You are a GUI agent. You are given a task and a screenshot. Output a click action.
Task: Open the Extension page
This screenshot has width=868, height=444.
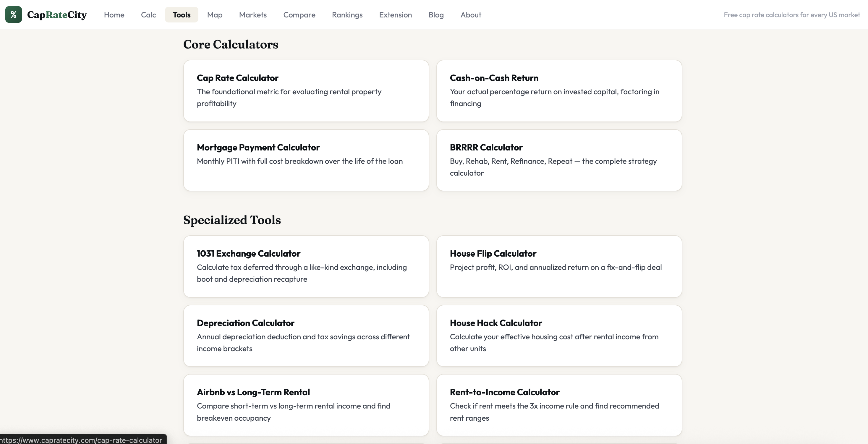[395, 15]
